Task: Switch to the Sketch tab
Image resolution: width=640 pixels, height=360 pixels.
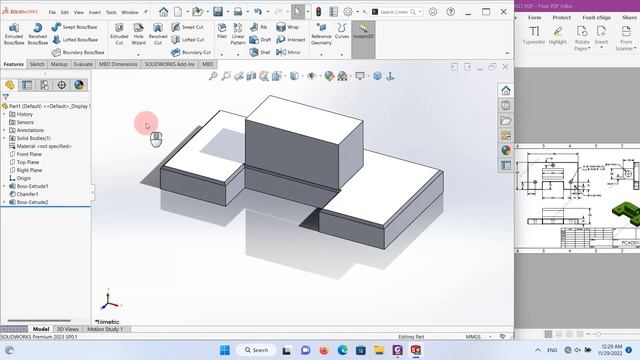Action: tap(37, 64)
